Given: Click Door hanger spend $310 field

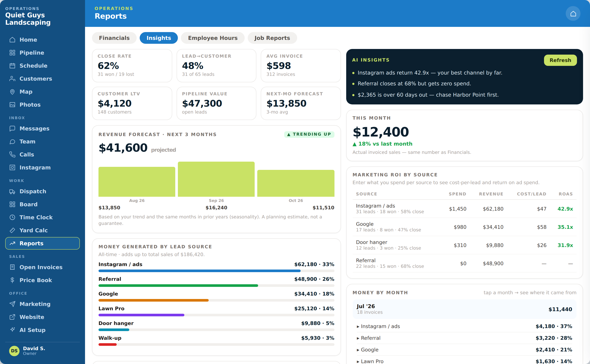Looking at the screenshot, I should coord(460,245).
